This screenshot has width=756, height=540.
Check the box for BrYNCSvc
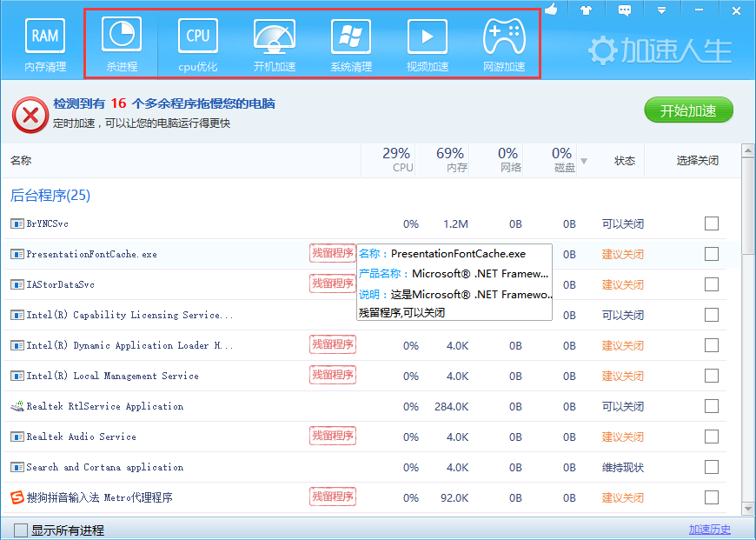click(x=712, y=223)
